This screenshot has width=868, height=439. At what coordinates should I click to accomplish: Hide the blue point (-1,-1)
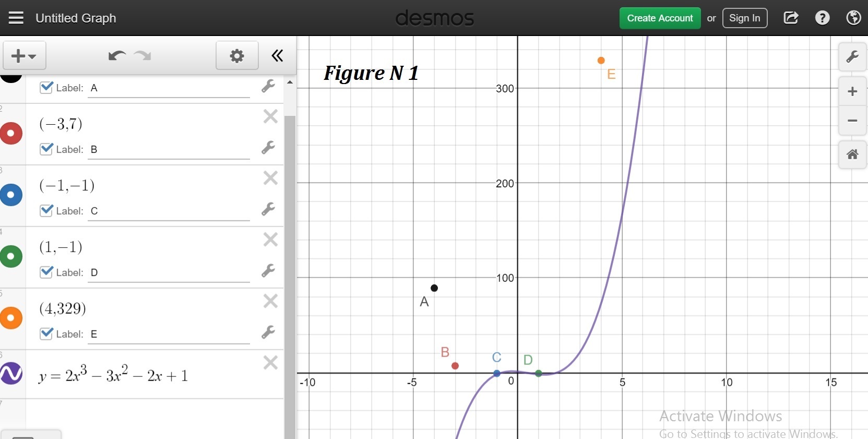click(11, 195)
